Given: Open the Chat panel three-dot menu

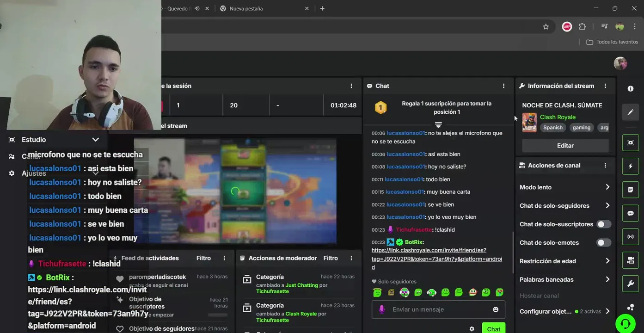Looking at the screenshot, I should click(x=503, y=86).
